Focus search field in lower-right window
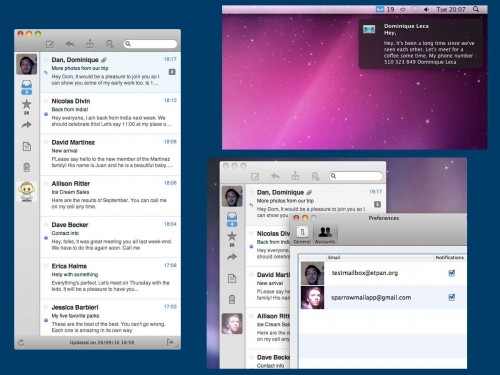The width and height of the screenshot is (500, 375). 356,176
